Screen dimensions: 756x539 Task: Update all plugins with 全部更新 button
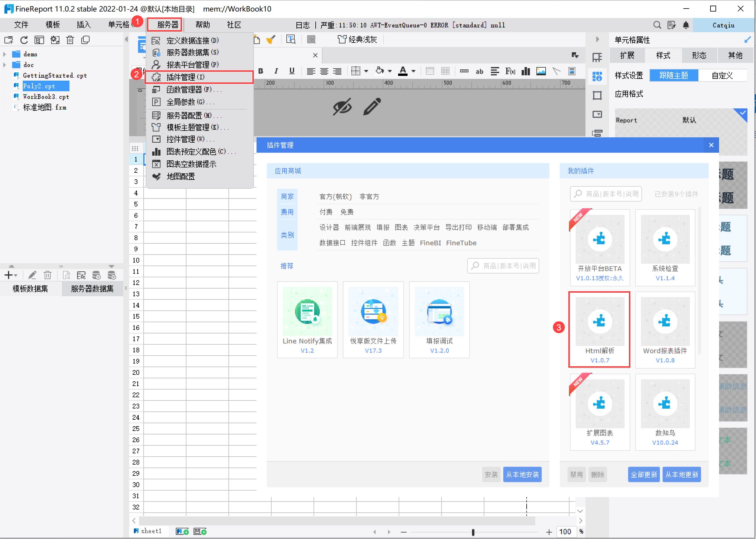coord(643,474)
